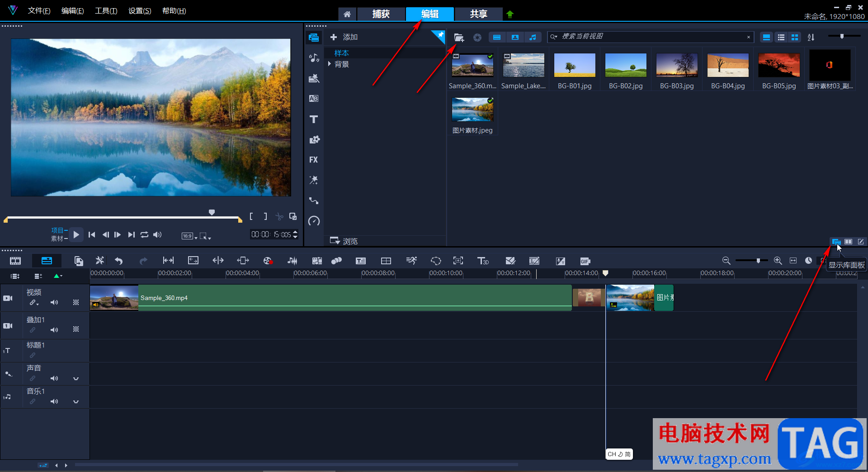This screenshot has width=868, height=472.
Task: Open the 设置(S) menu
Action: pyautogui.click(x=140, y=11)
